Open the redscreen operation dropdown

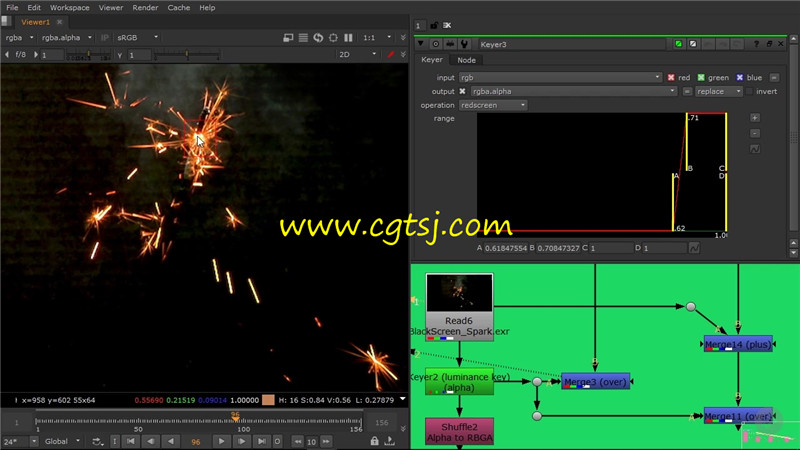coord(493,105)
